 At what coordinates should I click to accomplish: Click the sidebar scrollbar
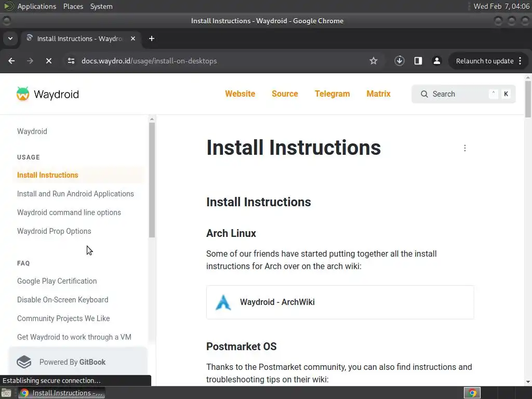click(x=152, y=180)
